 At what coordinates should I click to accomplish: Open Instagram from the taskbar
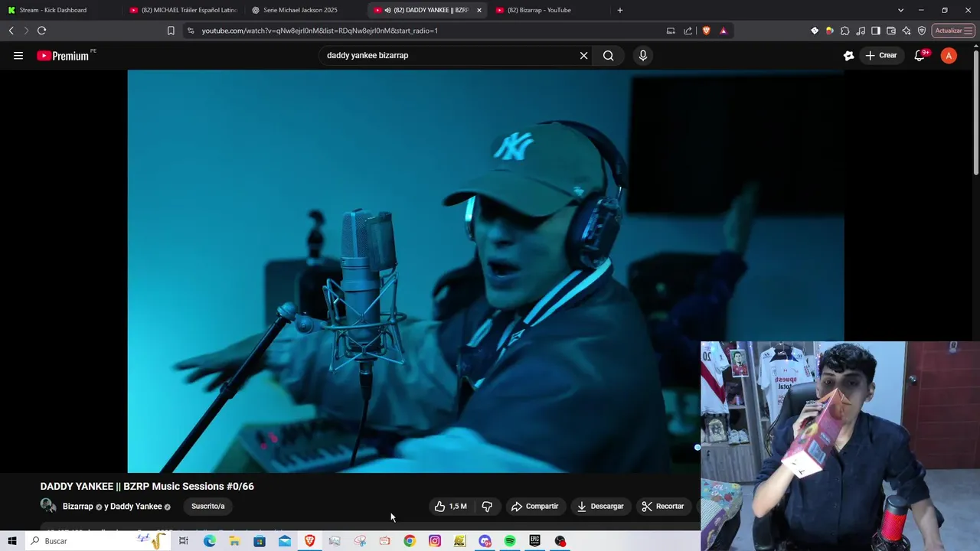pos(435,541)
